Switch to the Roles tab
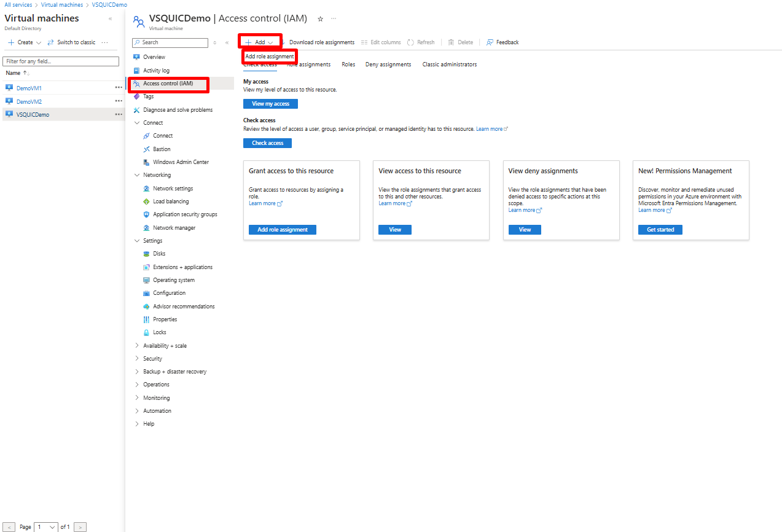The image size is (782, 532). coord(348,65)
